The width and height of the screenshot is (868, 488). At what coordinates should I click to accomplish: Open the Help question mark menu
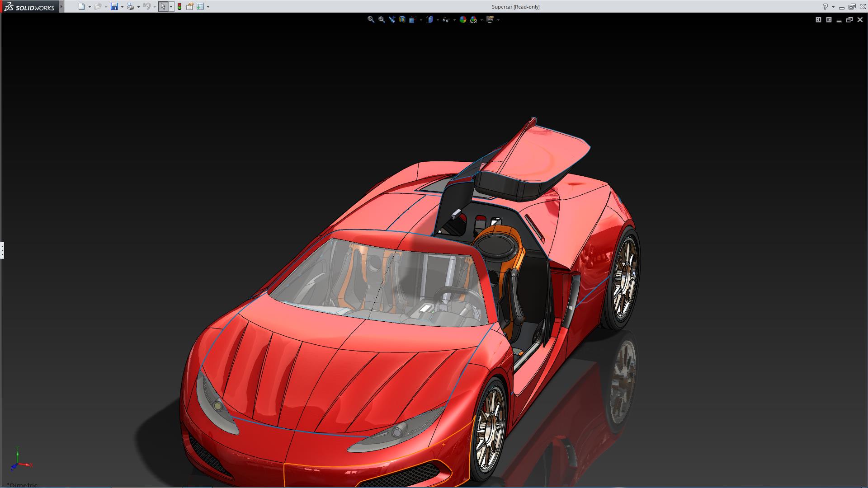[825, 6]
